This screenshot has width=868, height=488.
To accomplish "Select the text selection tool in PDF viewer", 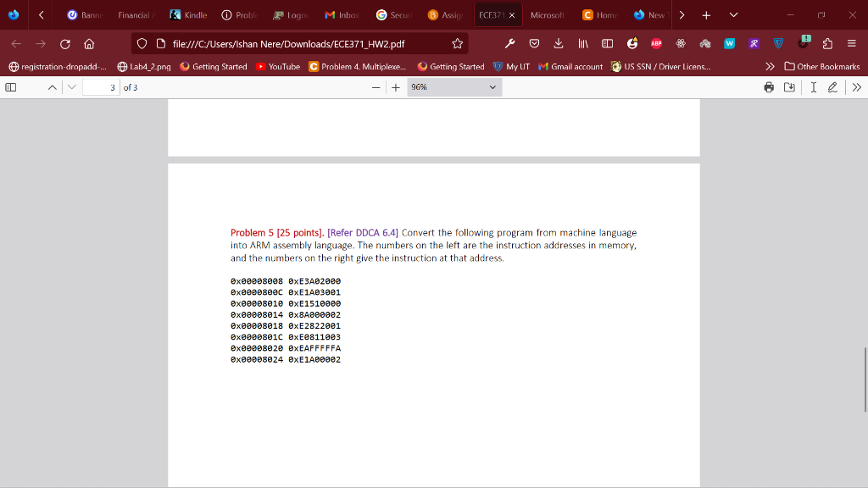I will [x=814, y=86].
